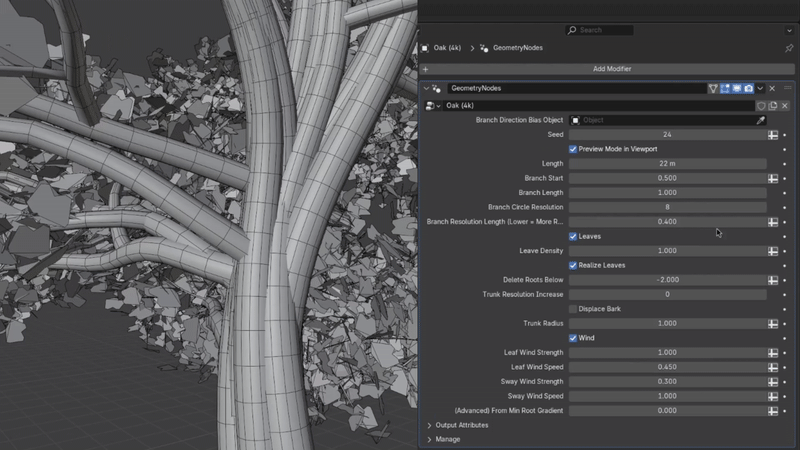Screen dimensions: 800x450
Task: Click animate dot next to Displace Bark
Action: [x=785, y=309]
